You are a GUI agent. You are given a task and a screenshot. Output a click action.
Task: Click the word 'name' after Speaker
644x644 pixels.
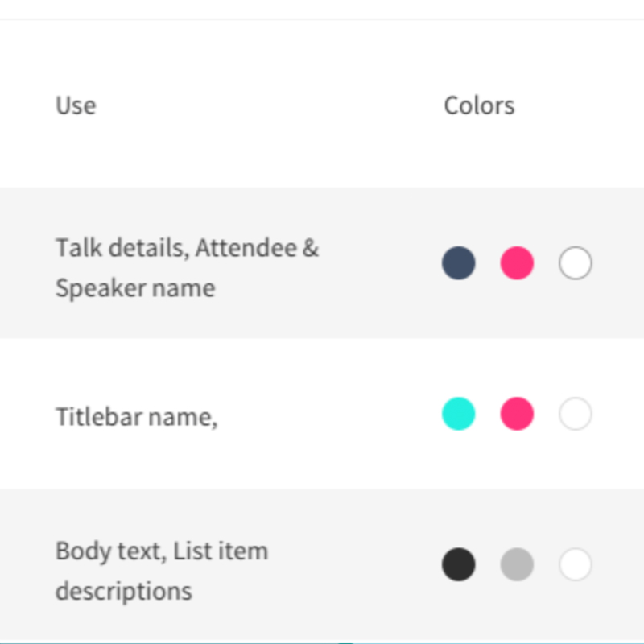[184, 289]
